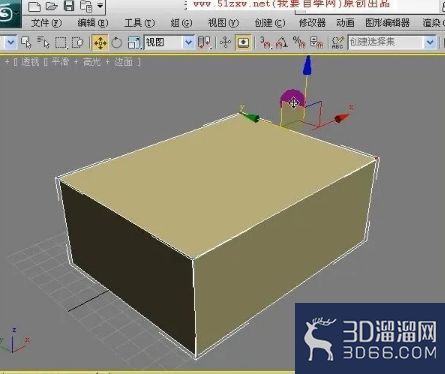445x374 pixels.
Task: Click the Use Pivot Point Center icon
Action: tap(204, 43)
